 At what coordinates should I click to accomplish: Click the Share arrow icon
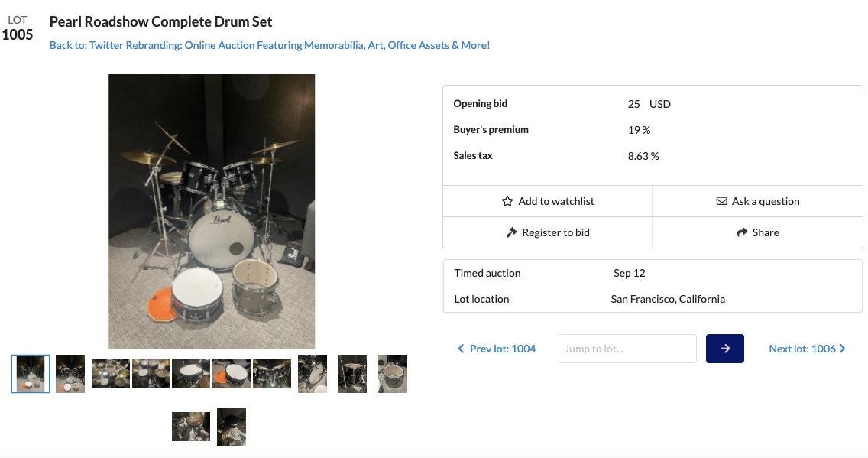click(742, 232)
